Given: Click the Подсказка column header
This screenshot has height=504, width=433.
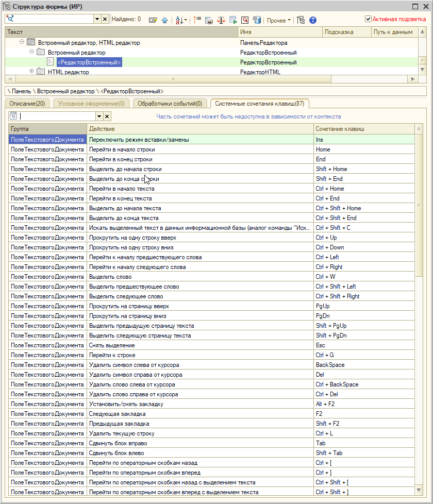Looking at the screenshot, I should coord(346,32).
